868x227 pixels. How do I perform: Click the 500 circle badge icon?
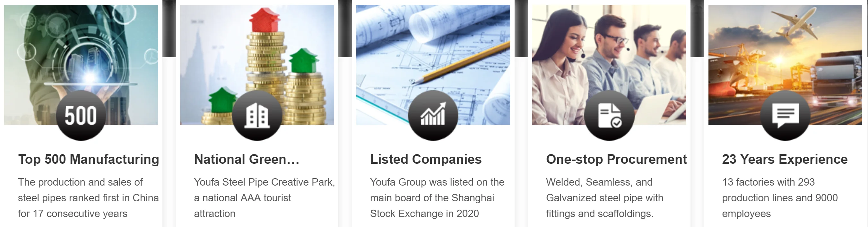tap(81, 115)
